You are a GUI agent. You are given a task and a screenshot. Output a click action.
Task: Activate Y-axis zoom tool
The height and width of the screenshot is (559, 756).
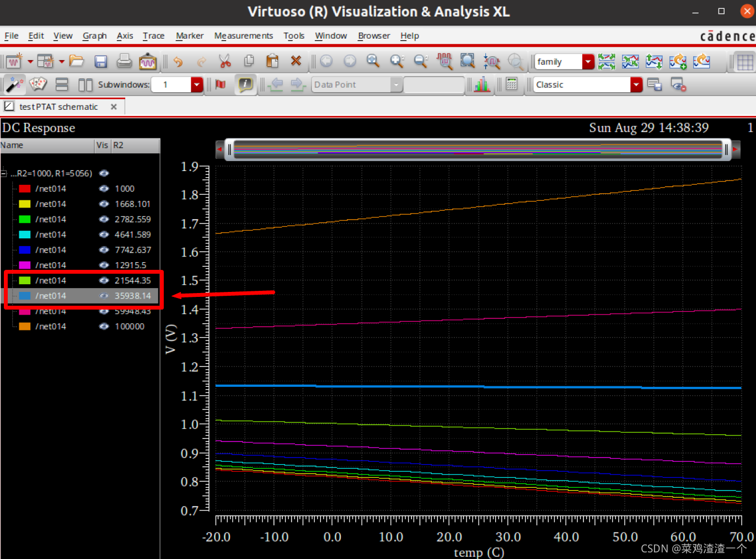point(491,61)
